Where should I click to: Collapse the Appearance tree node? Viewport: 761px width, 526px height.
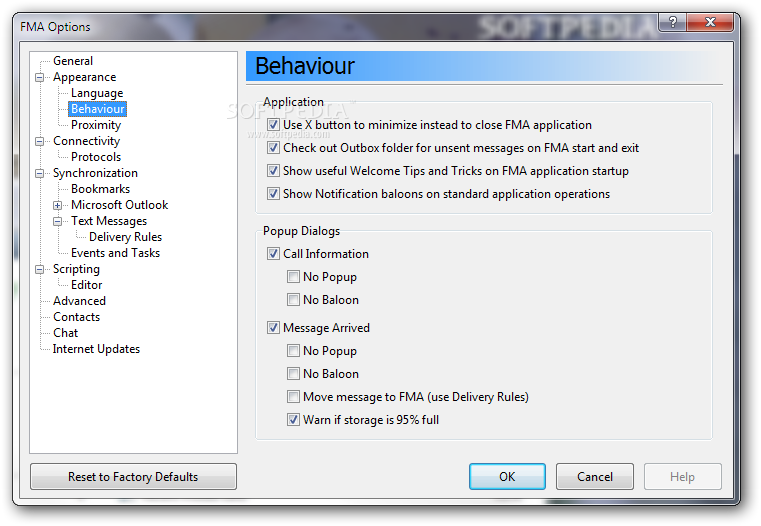[39, 77]
